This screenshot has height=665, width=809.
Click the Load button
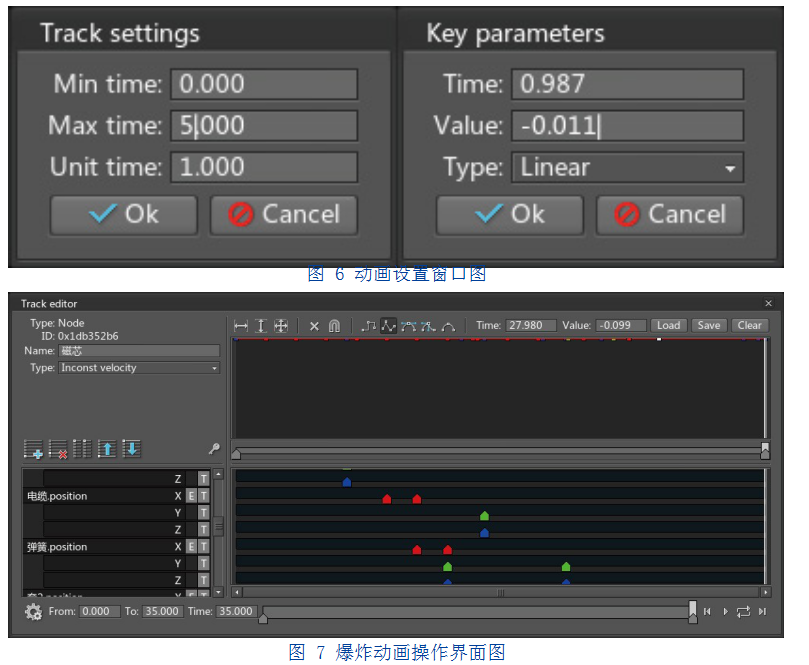coord(669,326)
